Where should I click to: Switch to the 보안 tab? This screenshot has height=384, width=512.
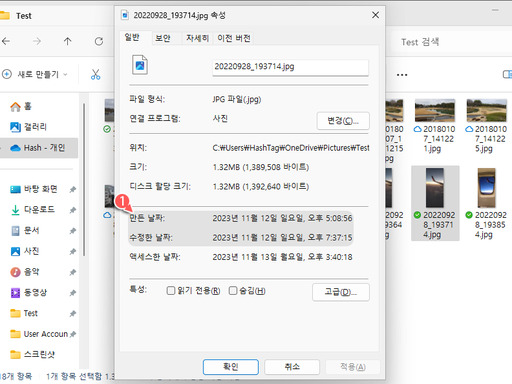pyautogui.click(x=163, y=38)
